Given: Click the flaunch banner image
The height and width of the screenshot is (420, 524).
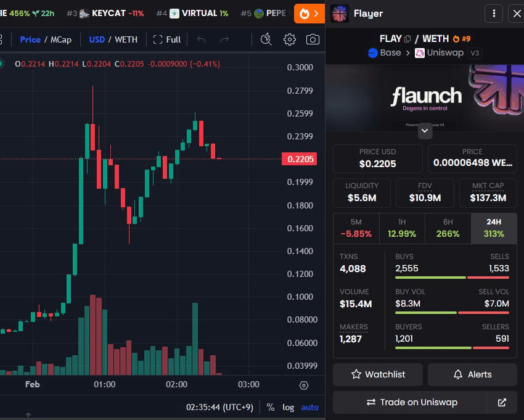Looking at the screenshot, I should coord(424,98).
